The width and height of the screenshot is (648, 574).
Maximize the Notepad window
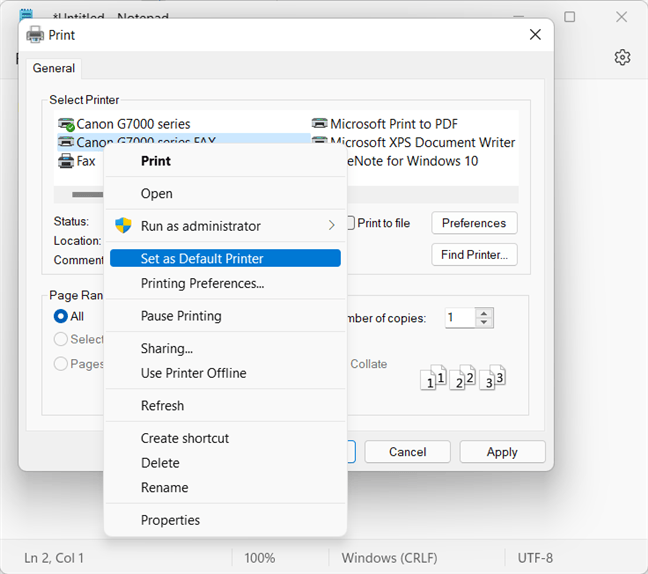570,17
